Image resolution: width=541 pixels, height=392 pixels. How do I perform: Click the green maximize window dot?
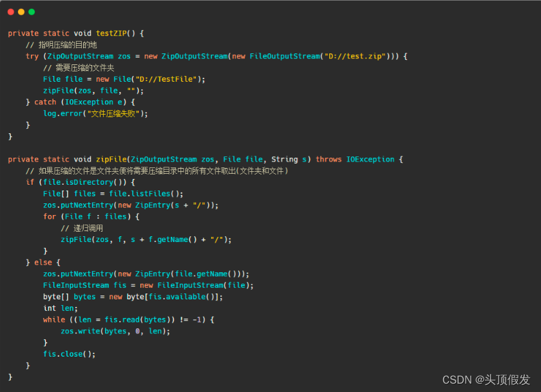point(32,12)
